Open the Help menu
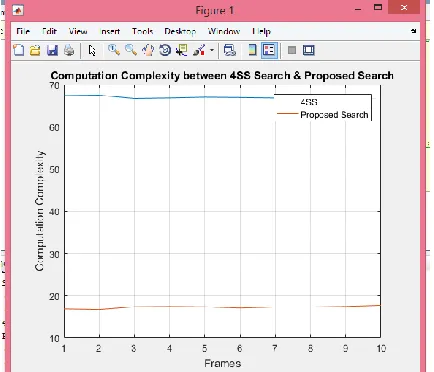Image resolution: width=434 pixels, height=372 pixels. click(x=261, y=31)
